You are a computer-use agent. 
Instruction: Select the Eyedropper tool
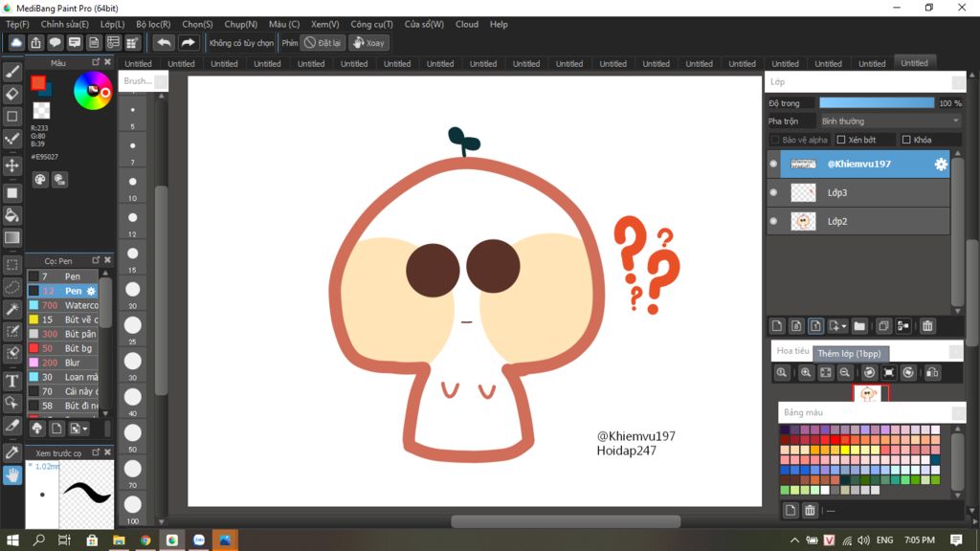(x=12, y=452)
